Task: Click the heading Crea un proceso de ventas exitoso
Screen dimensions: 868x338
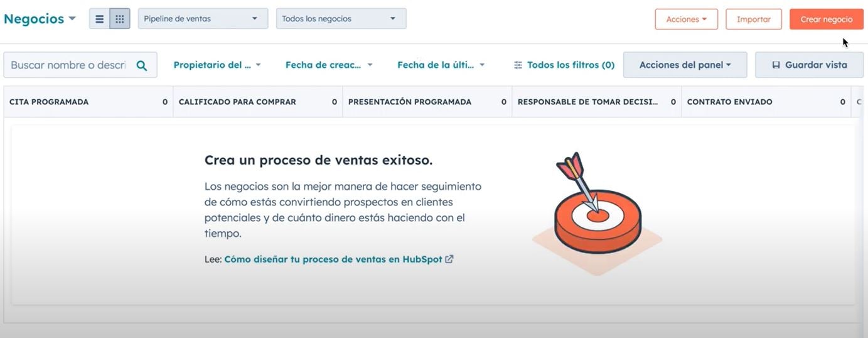Action: (x=319, y=160)
